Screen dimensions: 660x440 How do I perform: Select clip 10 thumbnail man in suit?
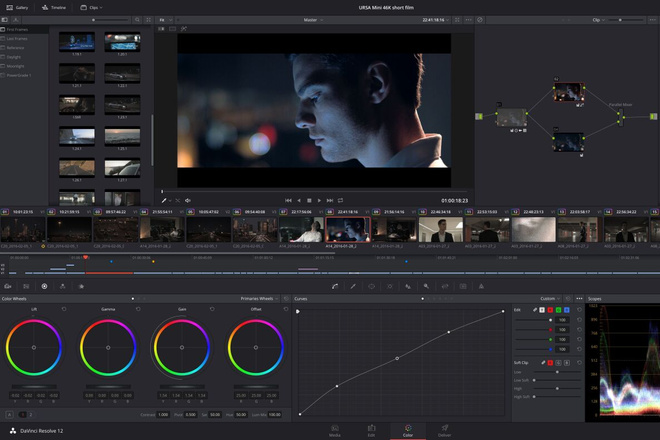(x=441, y=229)
